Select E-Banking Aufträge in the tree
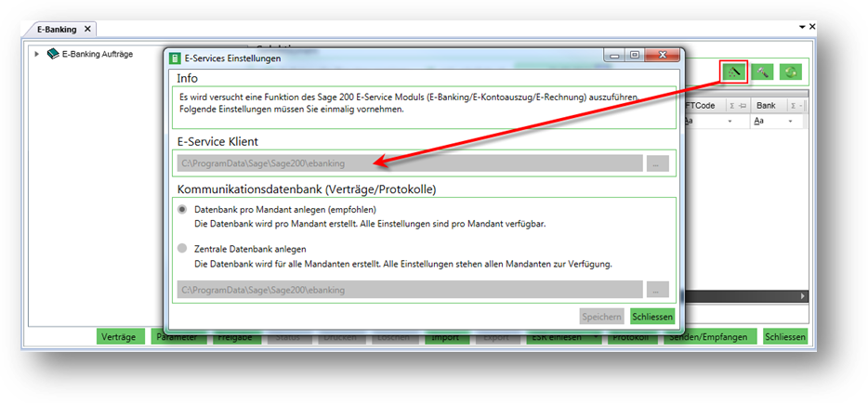Image resolution: width=868 pixels, height=403 pixels. pyautogui.click(x=97, y=54)
